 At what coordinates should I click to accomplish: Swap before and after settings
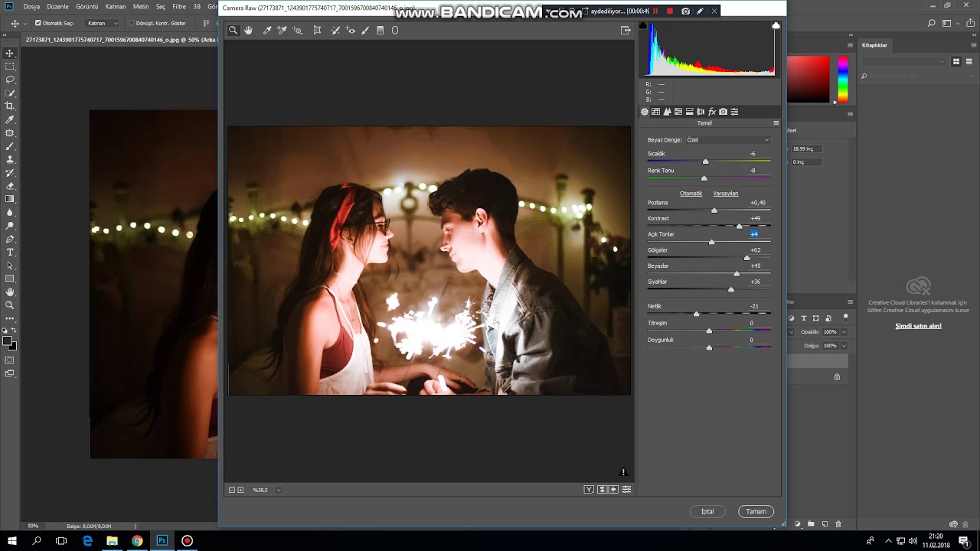click(x=602, y=490)
